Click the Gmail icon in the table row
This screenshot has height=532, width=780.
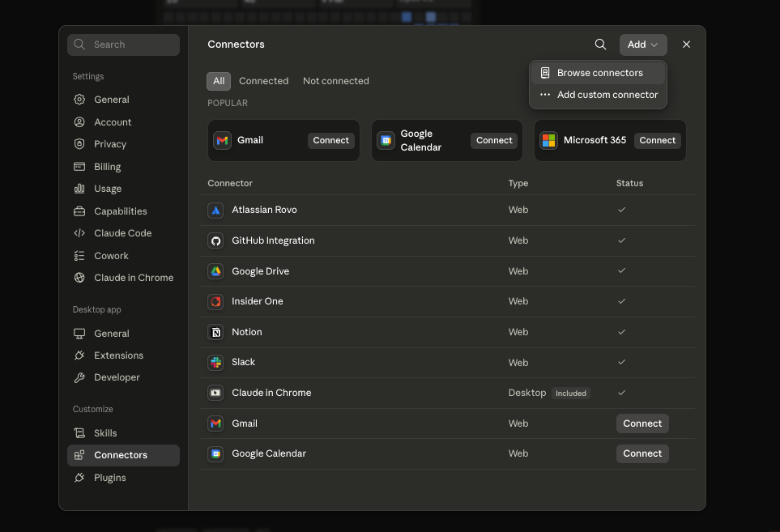point(215,423)
